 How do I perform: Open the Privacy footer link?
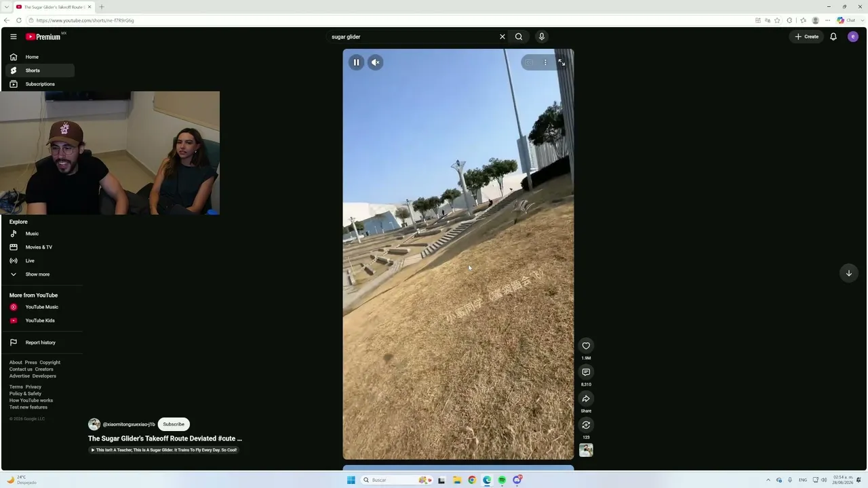click(x=33, y=387)
